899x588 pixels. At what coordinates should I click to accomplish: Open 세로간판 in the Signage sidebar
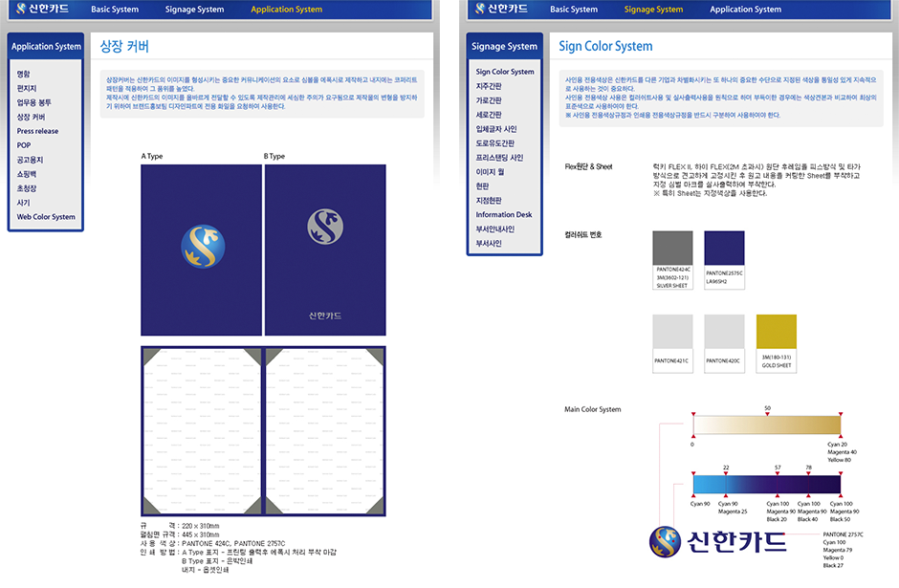(489, 115)
